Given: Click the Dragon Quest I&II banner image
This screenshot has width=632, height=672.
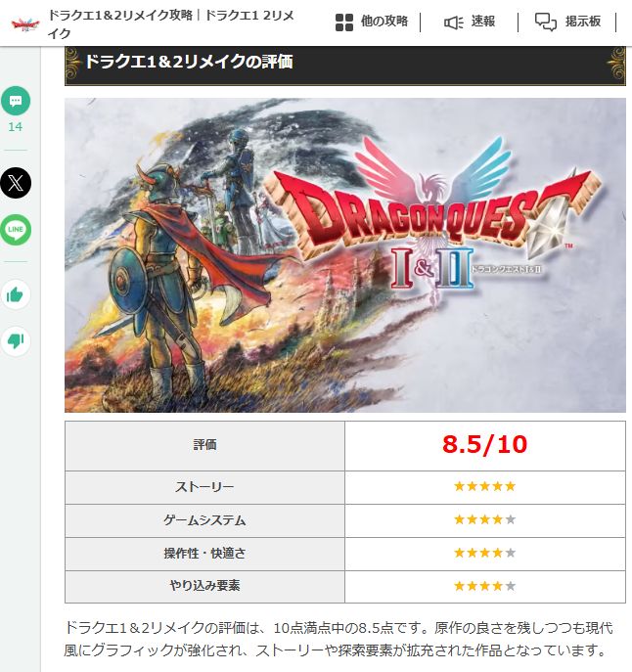Looking at the screenshot, I should click(345, 255).
